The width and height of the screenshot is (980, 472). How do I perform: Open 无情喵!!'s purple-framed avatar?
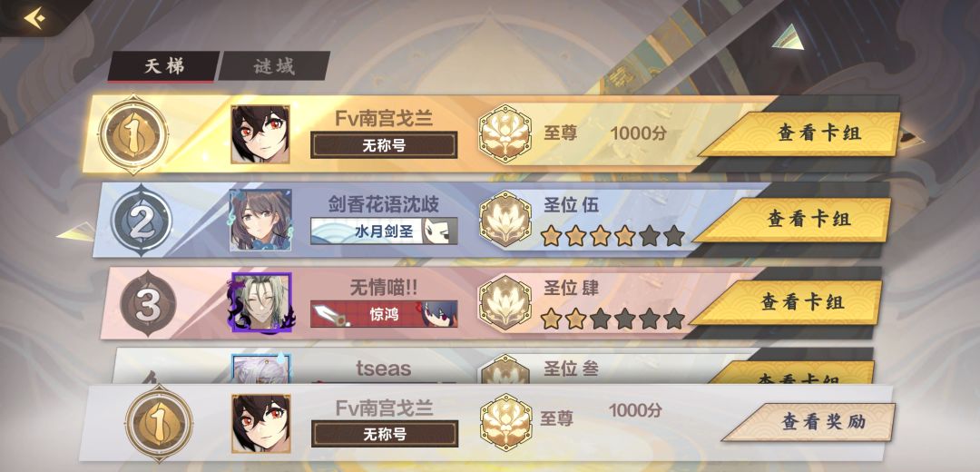point(260,302)
